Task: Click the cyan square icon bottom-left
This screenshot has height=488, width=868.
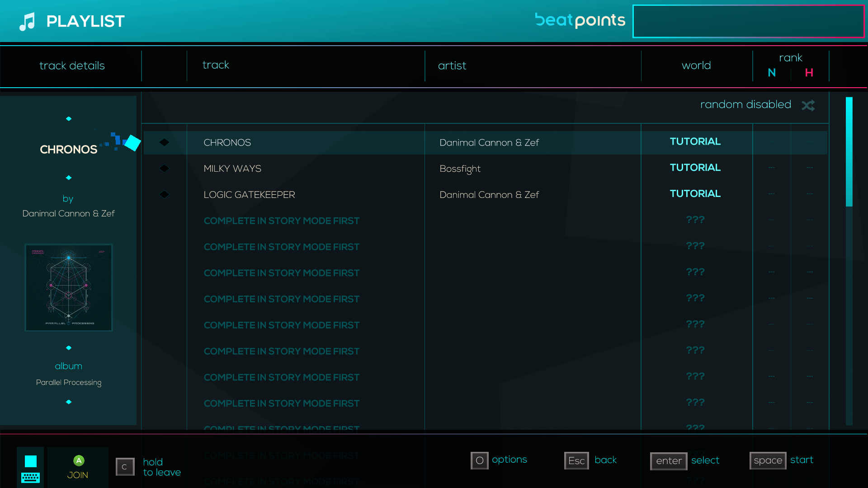Action: pos(30,460)
